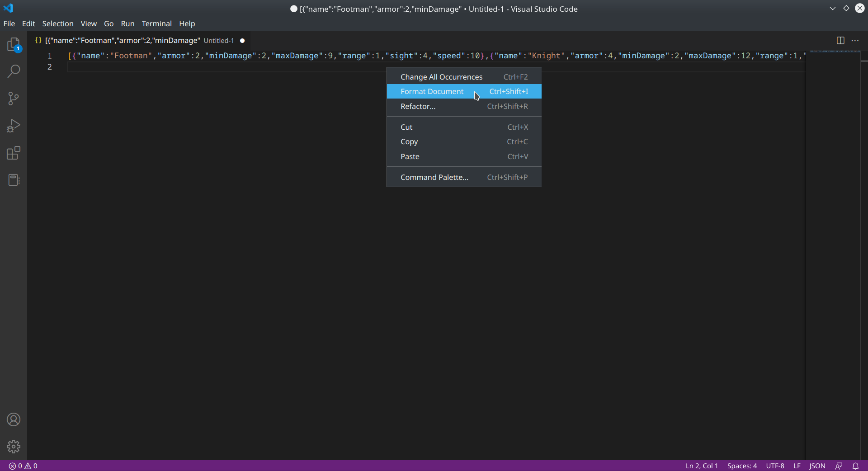868x471 pixels.
Task: Open the Source Control view
Action: (14, 99)
